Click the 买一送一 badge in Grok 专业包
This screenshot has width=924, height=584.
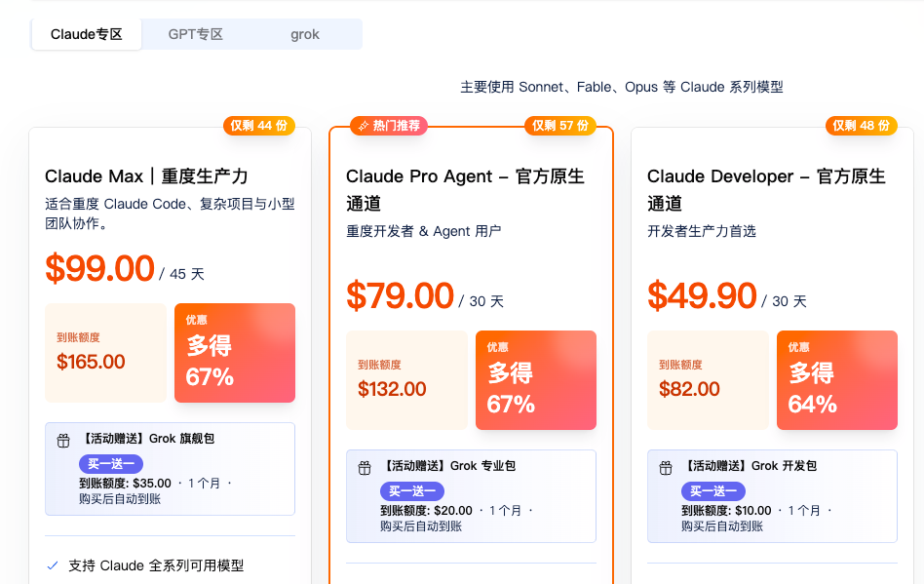(x=412, y=490)
